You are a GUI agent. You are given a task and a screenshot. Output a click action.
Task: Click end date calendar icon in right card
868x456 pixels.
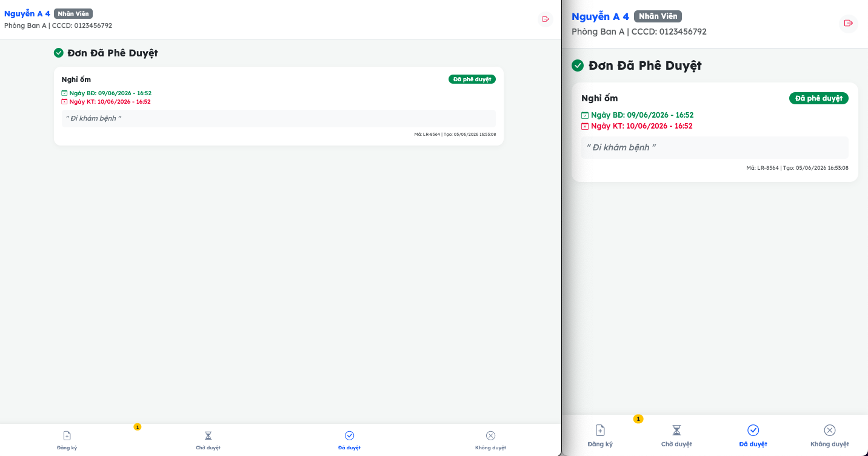pyautogui.click(x=585, y=126)
